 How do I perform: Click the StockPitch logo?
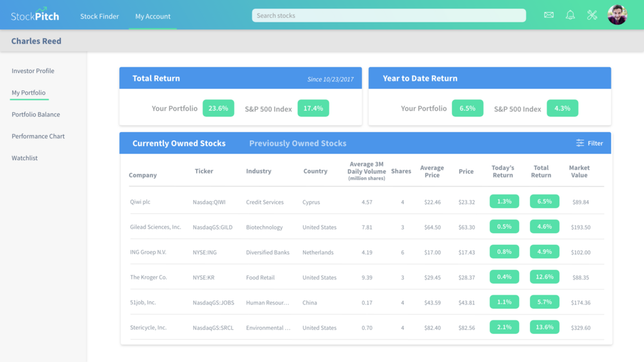tap(35, 15)
